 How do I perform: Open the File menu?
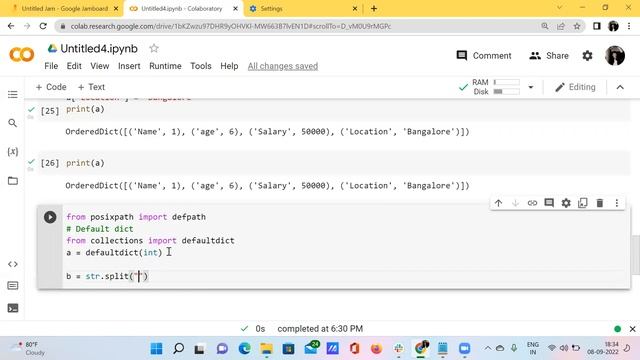(51, 66)
